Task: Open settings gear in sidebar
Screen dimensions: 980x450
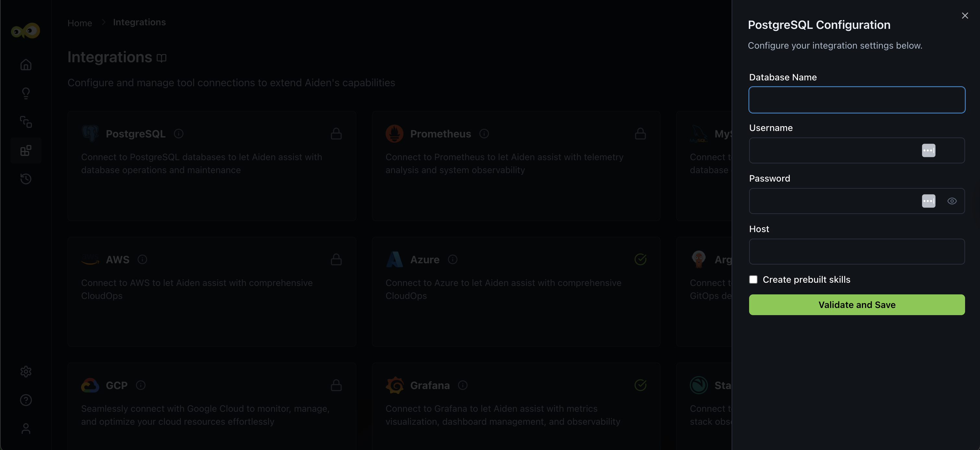Action: pyautogui.click(x=26, y=371)
